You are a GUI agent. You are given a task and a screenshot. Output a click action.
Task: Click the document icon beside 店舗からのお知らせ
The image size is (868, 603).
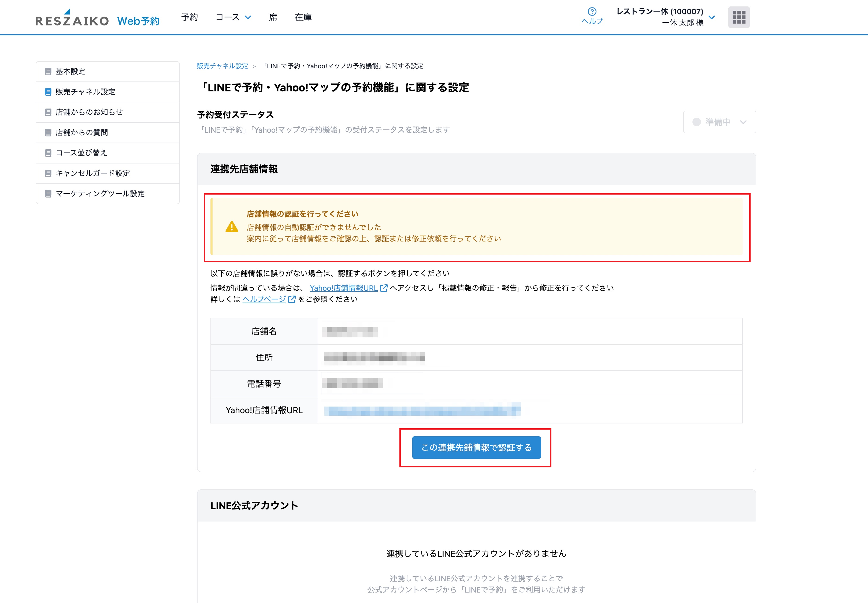pos(48,112)
